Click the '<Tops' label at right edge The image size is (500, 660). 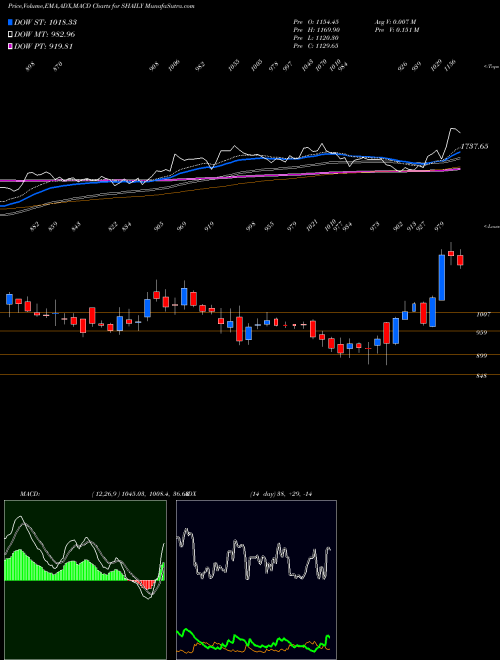[491, 67]
